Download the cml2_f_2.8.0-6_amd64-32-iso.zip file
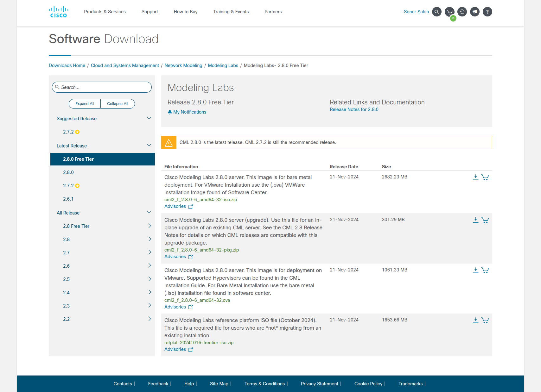 click(475, 177)
